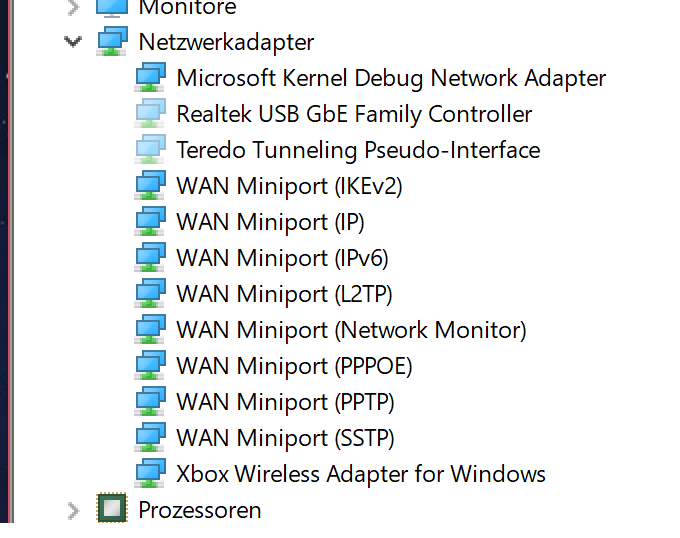Click the Netzwerkadapter category icon
The image size is (680, 538).
tap(112, 41)
